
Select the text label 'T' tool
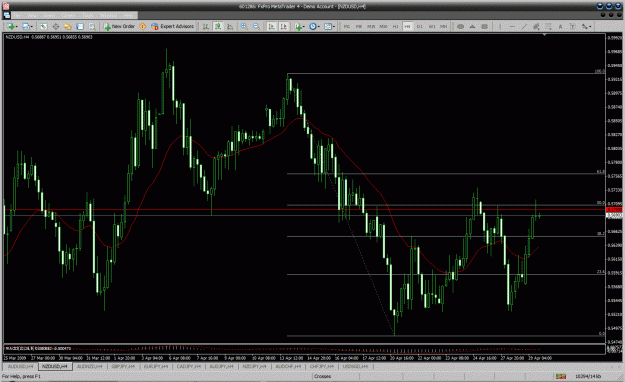click(x=572, y=26)
